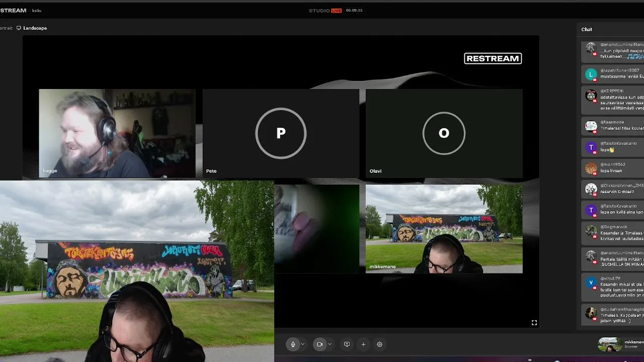Click @lapehiltunen5057's teal L avatar
The height and width of the screenshot is (362, 644).
click(591, 74)
